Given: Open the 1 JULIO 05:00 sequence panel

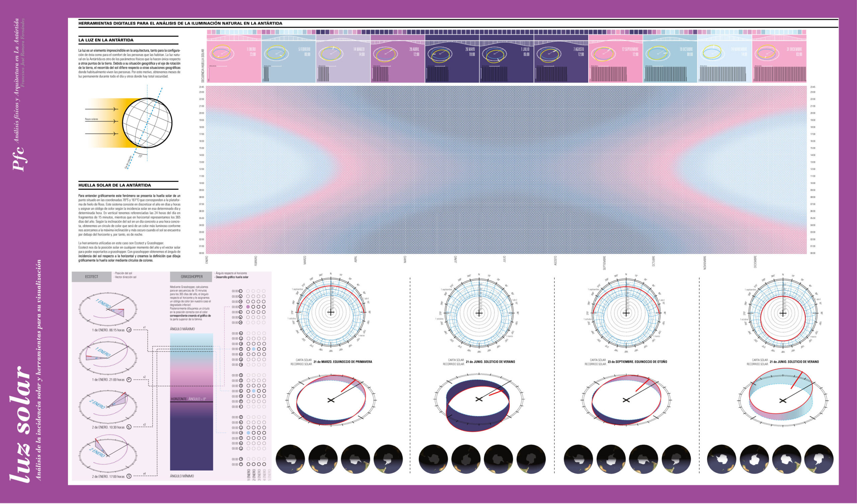Looking at the screenshot, I should 507,61.
